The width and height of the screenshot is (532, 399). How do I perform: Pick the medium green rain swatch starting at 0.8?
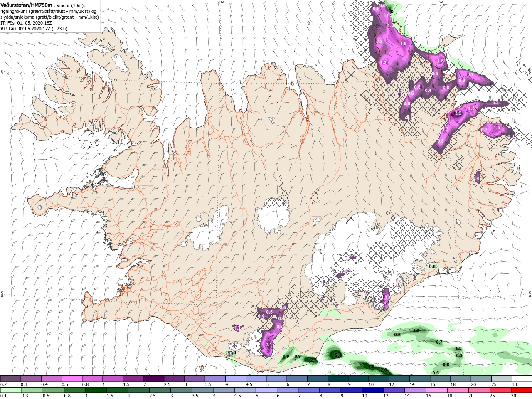[75, 390]
